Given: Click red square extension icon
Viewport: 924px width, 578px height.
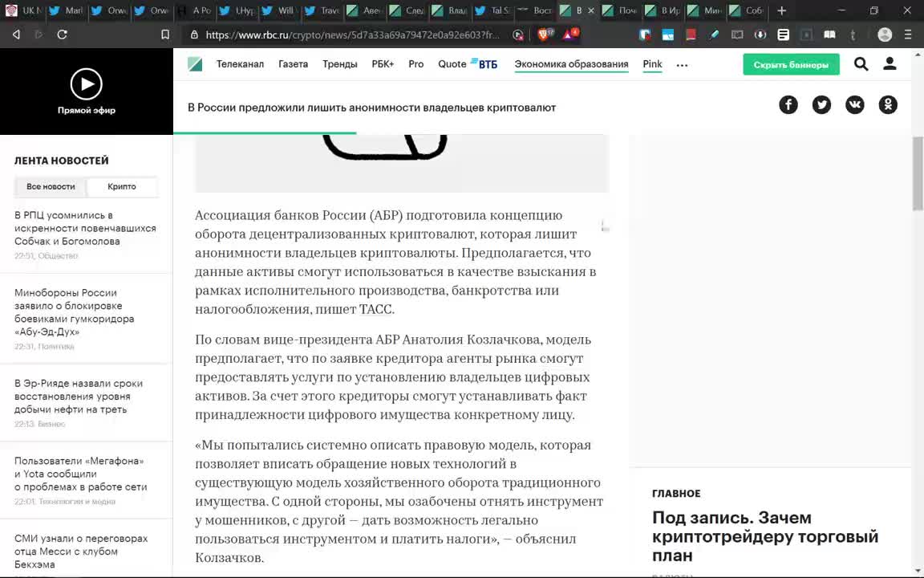Looking at the screenshot, I should pyautogui.click(x=691, y=35).
